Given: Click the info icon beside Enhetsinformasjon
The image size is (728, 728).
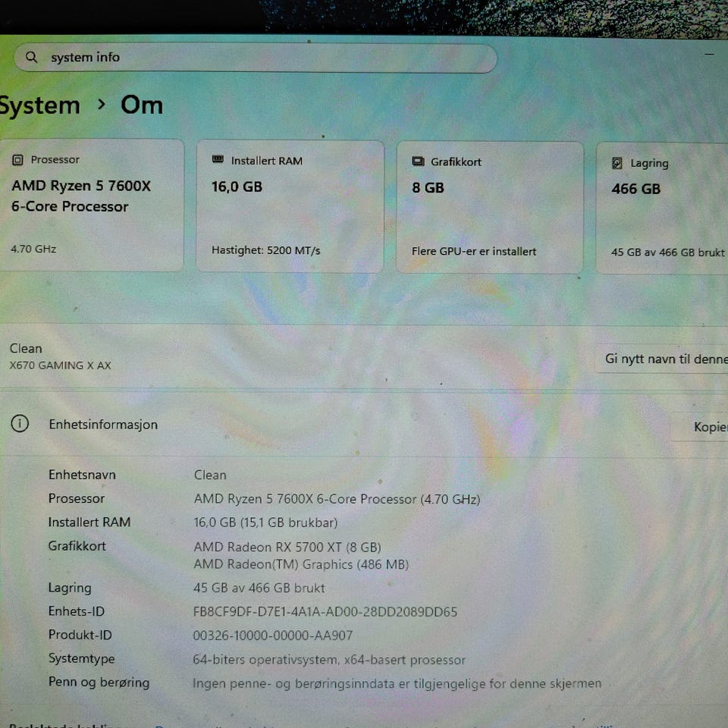Looking at the screenshot, I should coord(20,423).
